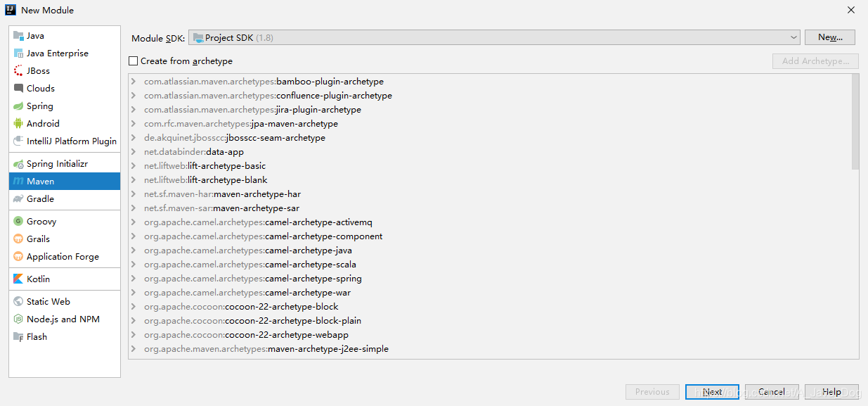Select Gradle module type label
This screenshot has height=406, width=868.
[x=40, y=199]
